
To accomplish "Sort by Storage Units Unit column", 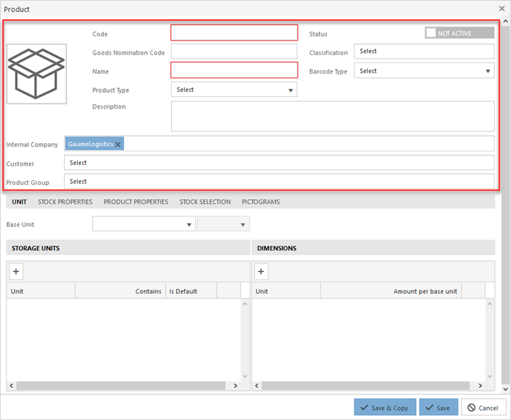I will (x=41, y=291).
